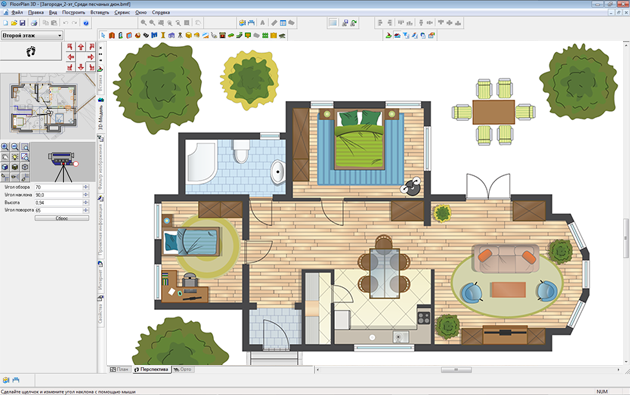Open a file with the folder icon
The height and width of the screenshot is (395, 630).
(x=14, y=23)
